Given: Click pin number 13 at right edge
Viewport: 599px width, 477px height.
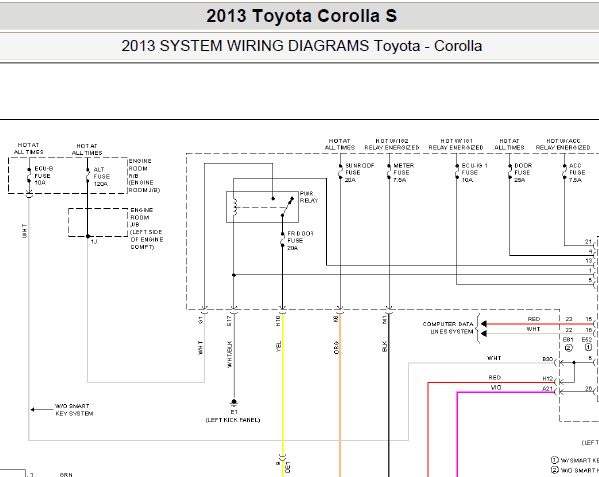Looking at the screenshot, I should [x=589, y=261].
